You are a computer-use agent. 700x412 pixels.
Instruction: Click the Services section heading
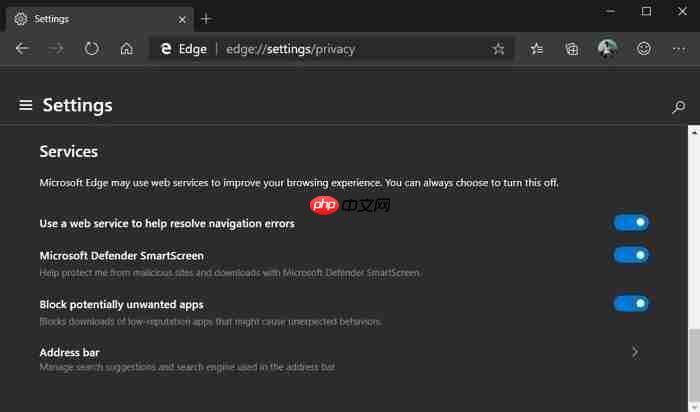[x=68, y=152]
